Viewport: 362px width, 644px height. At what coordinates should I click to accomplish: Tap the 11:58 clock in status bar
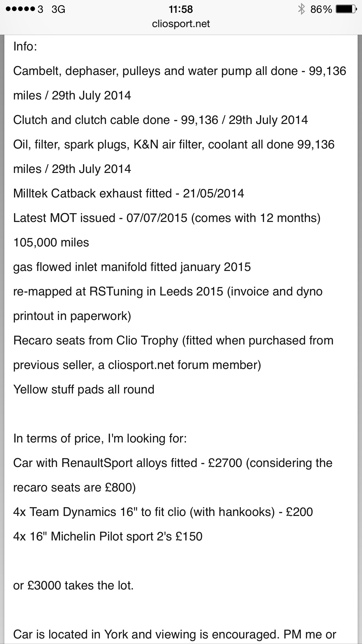[181, 10]
